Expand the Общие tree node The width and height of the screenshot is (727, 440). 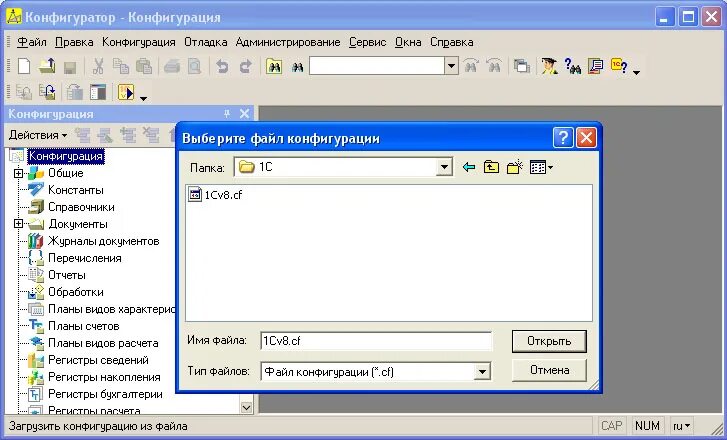(x=18, y=173)
